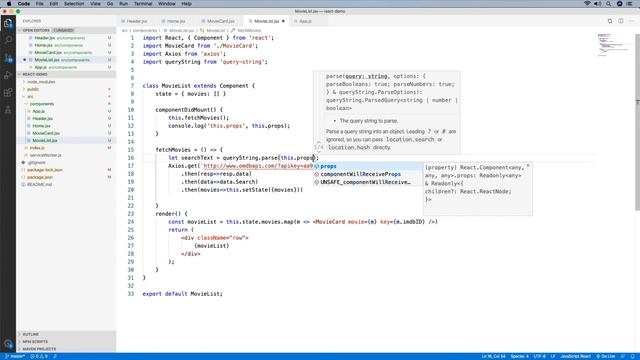Change the LF end-of-line sequence in the status bar
Image resolution: width=640 pixels, height=360 pixels.
(553, 356)
